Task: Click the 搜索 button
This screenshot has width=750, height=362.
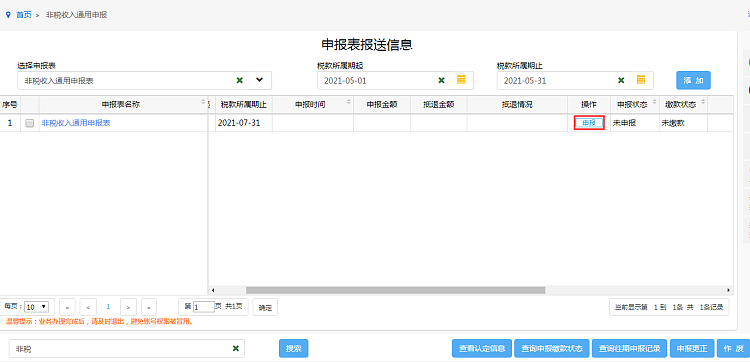Action: [294, 349]
